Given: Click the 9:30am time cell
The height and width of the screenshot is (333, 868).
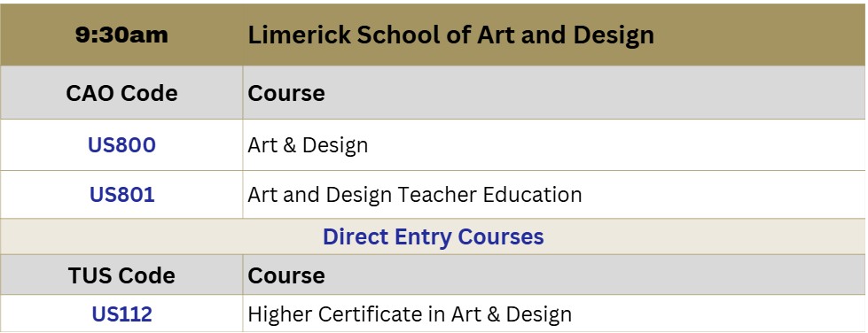Looking at the screenshot, I should (121, 35).
